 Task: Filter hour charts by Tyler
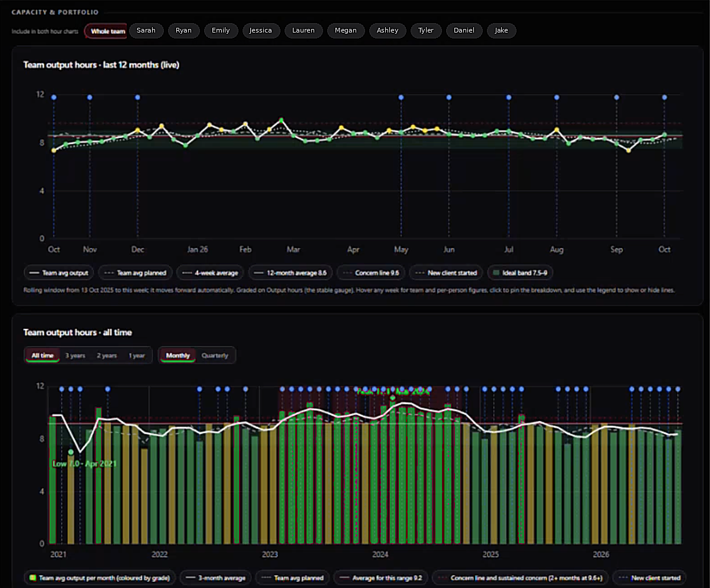pos(426,31)
